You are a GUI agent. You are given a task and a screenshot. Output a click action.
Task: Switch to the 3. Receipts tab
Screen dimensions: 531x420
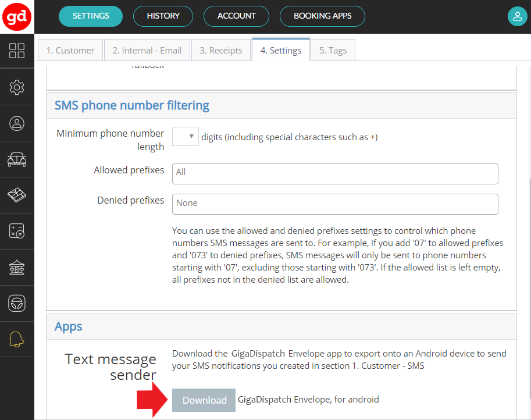click(x=221, y=50)
